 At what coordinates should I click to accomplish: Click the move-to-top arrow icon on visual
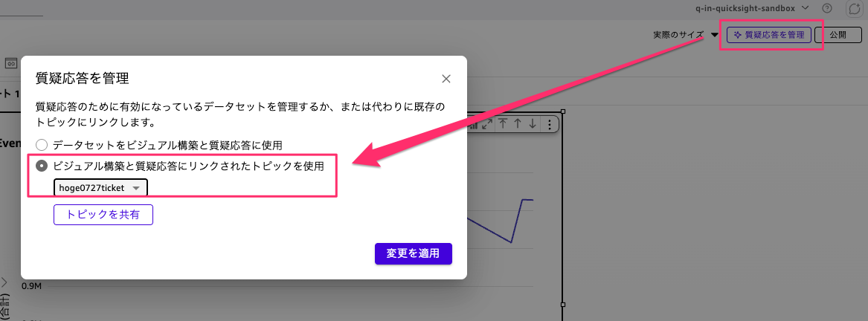[503, 124]
